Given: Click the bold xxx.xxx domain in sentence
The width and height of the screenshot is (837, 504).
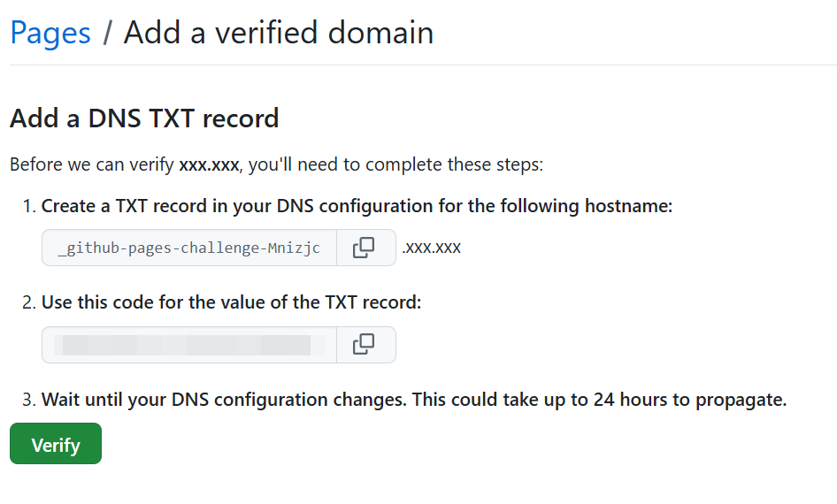Looking at the screenshot, I should coord(209,164).
